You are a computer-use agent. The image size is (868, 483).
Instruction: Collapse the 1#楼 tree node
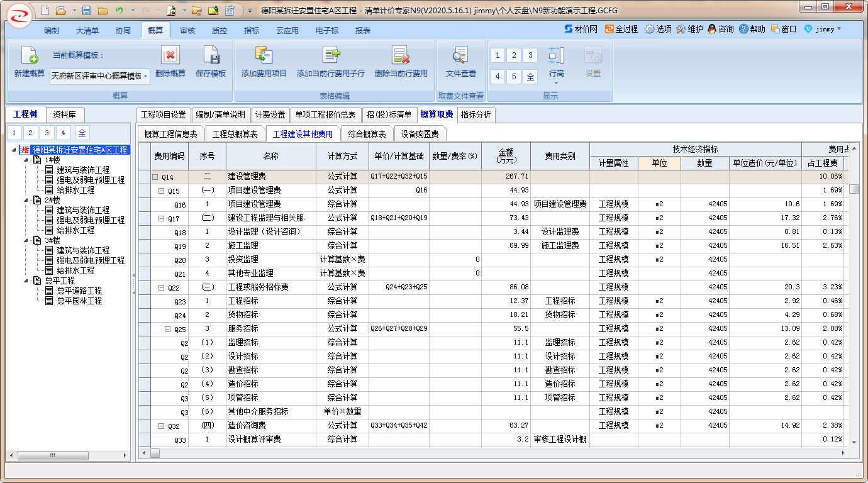point(27,160)
